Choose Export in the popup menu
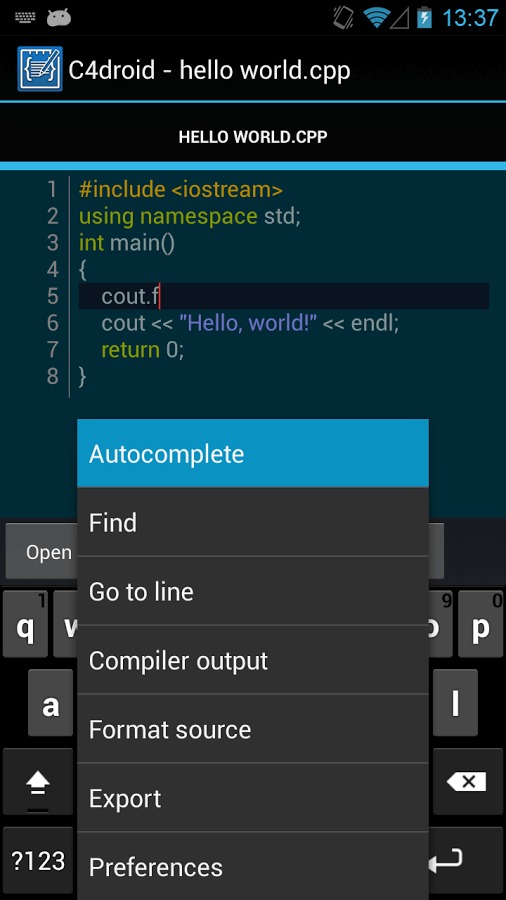 click(253, 798)
